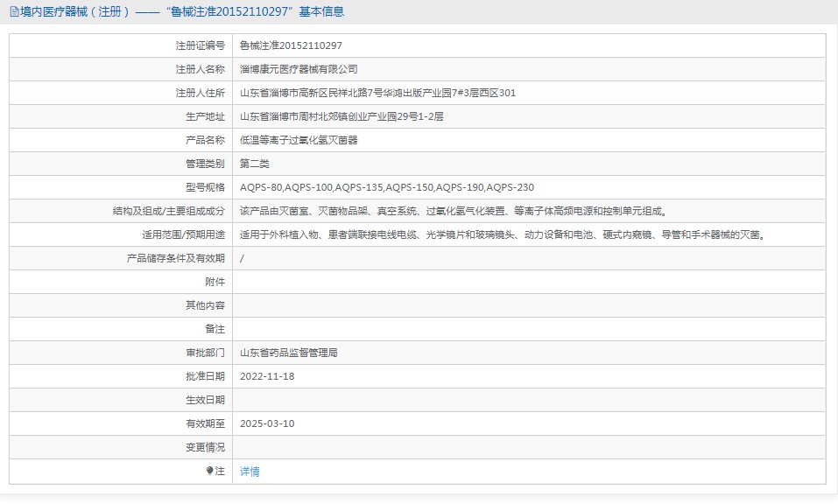Click the 适用范围 description text

coord(503,234)
